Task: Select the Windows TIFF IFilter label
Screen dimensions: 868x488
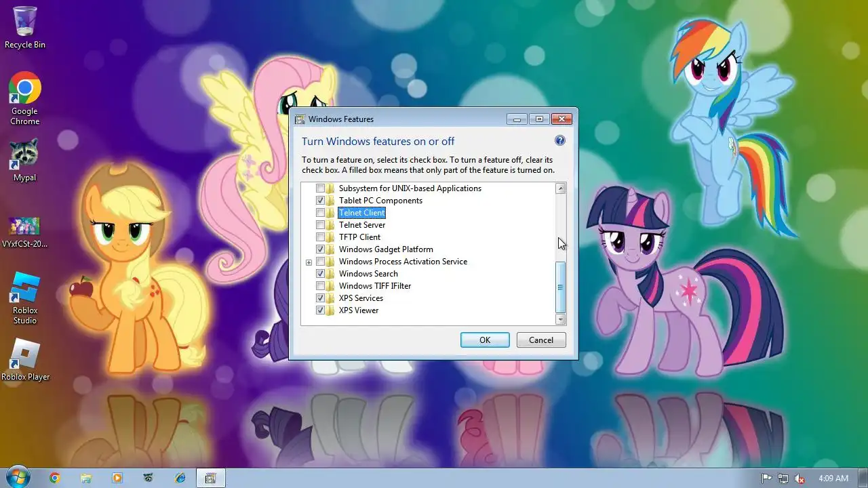Action: [x=375, y=286]
